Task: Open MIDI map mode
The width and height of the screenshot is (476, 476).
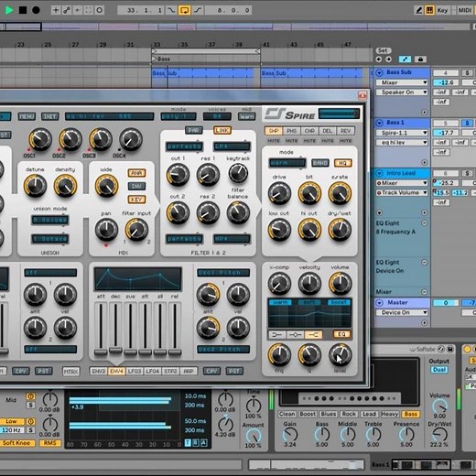Action: click(x=464, y=10)
